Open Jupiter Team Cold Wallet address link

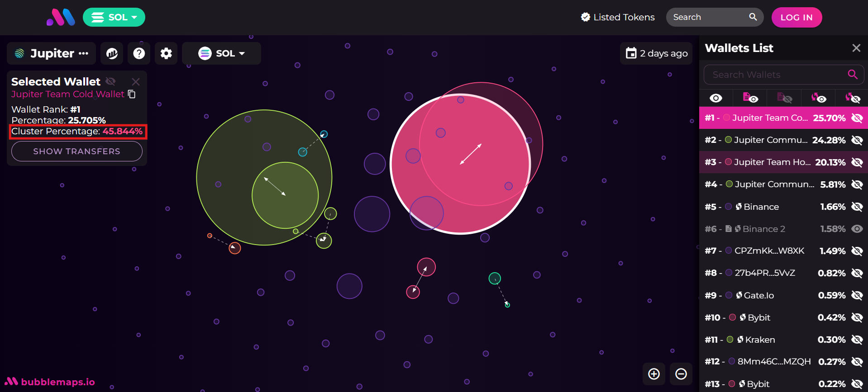(67, 94)
